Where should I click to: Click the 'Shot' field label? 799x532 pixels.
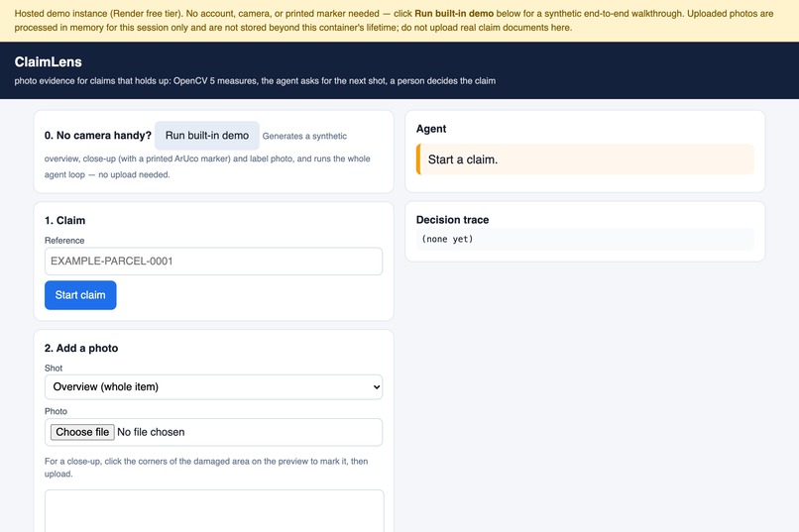[x=54, y=369]
